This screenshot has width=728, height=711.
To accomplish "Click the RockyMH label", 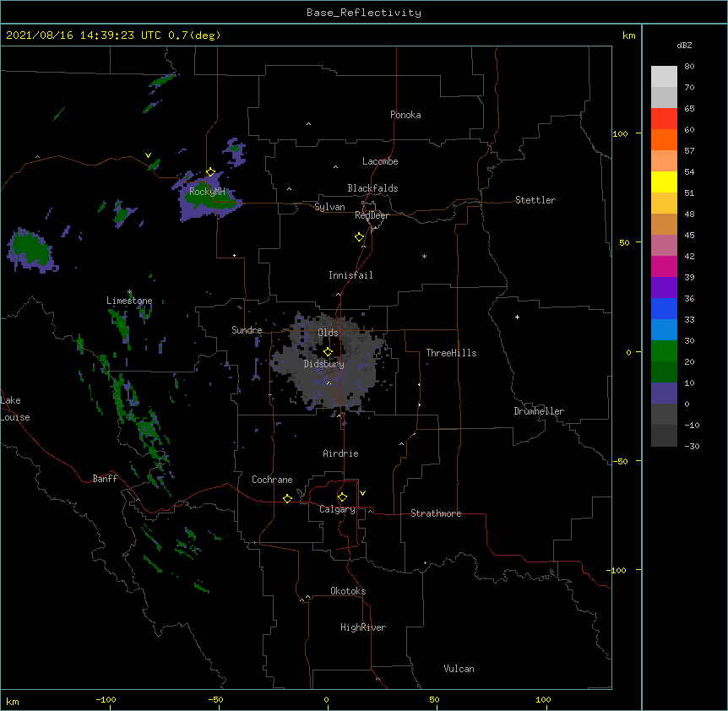I will (207, 192).
